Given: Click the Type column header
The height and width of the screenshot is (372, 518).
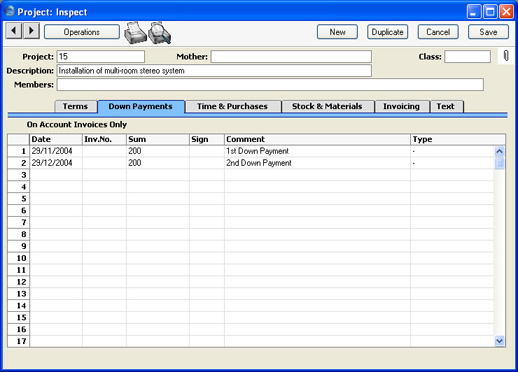Looking at the screenshot, I should point(458,139).
